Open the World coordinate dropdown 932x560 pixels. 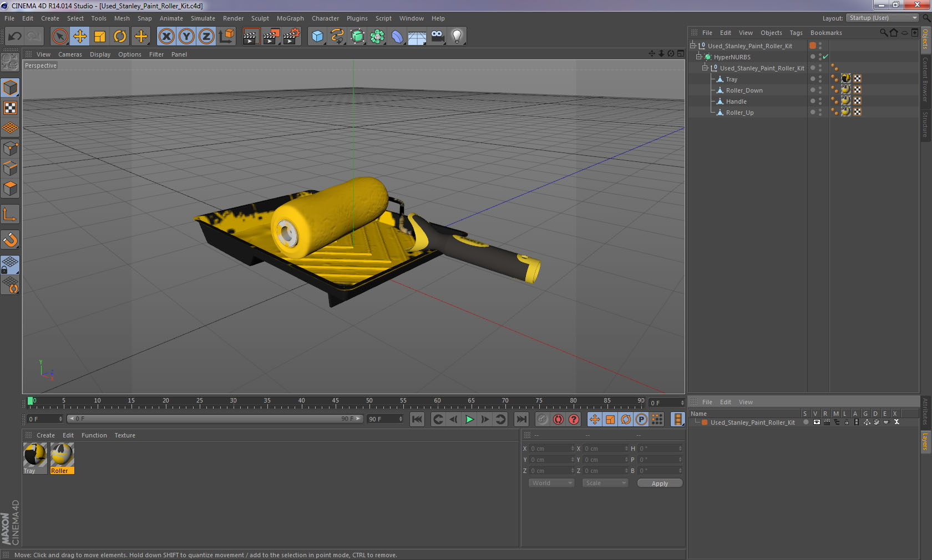[x=551, y=483]
